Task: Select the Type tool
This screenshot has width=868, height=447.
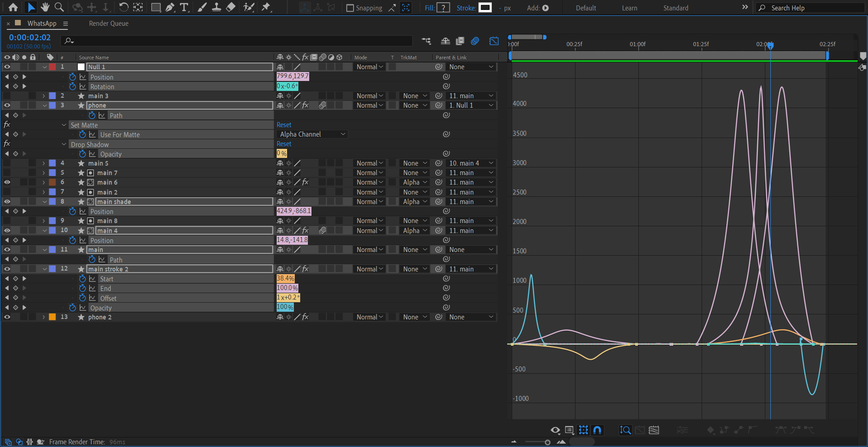Action: click(x=184, y=7)
